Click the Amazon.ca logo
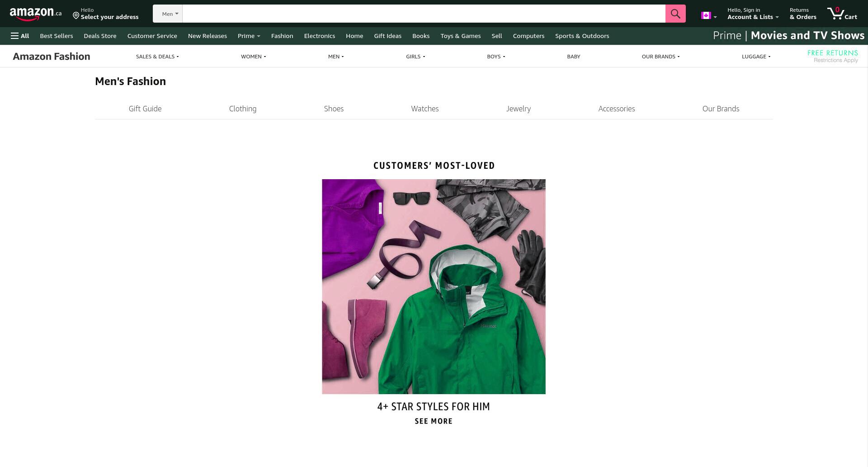 pos(36,14)
